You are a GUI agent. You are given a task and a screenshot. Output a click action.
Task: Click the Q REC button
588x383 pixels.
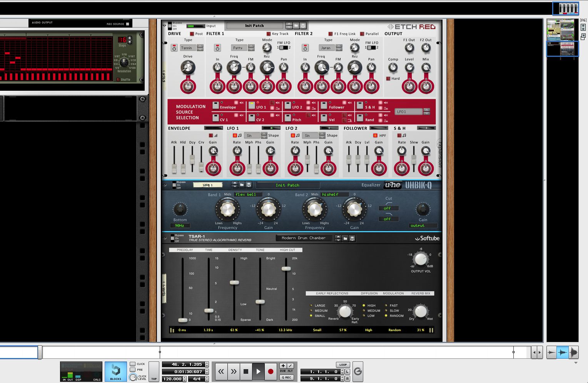pyautogui.click(x=286, y=377)
